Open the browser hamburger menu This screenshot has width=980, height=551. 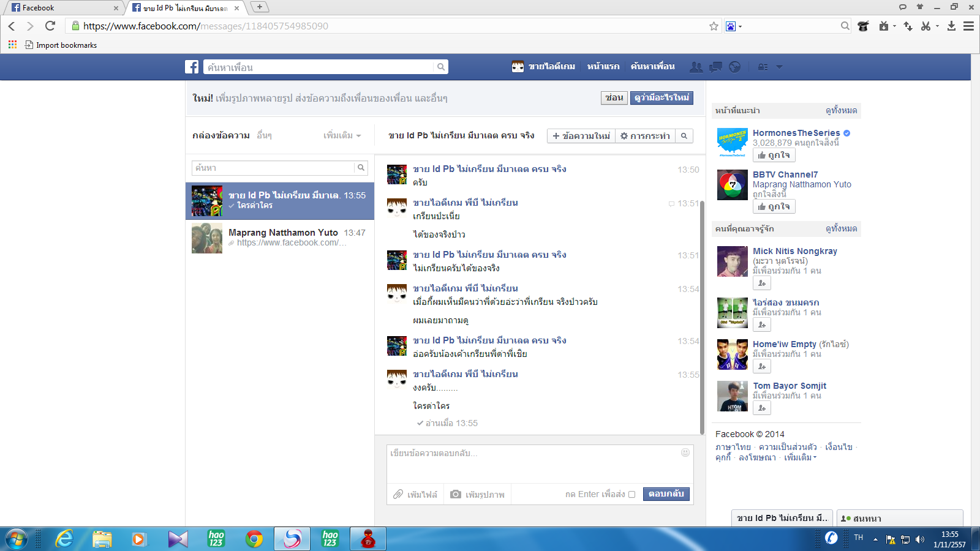pyautogui.click(x=968, y=26)
